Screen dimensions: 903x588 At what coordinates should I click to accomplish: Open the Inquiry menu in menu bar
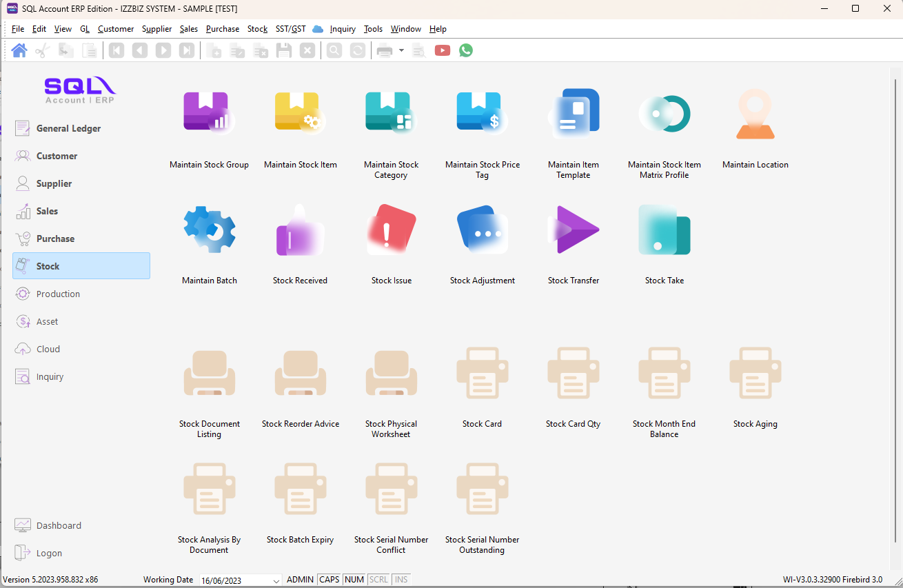[x=343, y=29]
